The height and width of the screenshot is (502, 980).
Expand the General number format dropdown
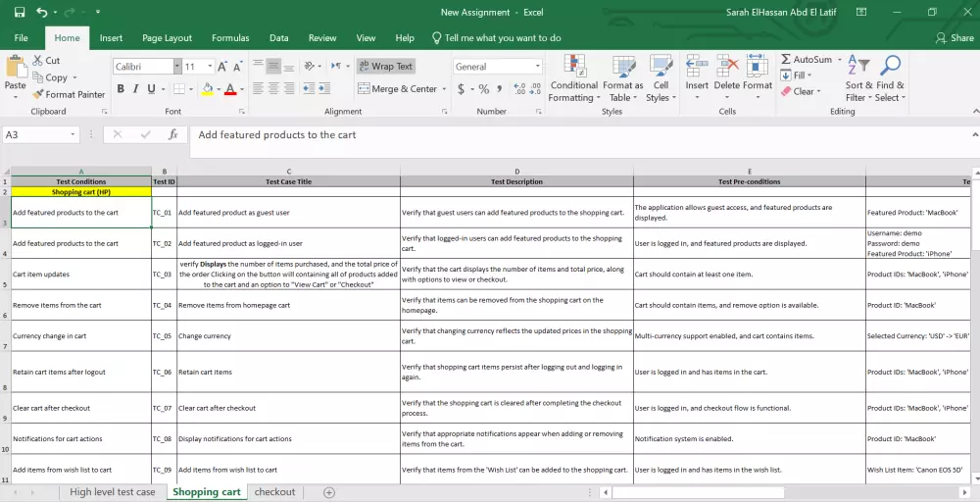click(537, 67)
